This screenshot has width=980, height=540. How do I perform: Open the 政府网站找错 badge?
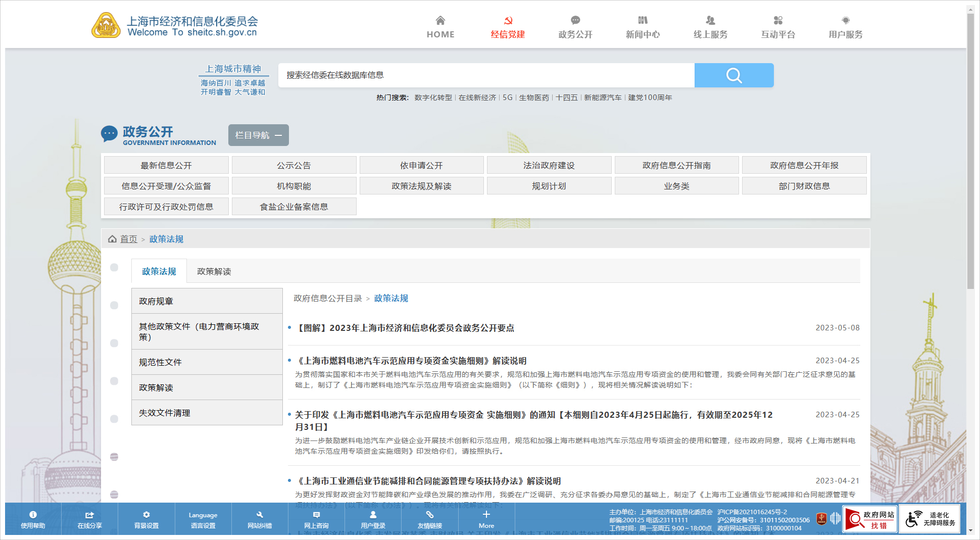click(x=870, y=519)
